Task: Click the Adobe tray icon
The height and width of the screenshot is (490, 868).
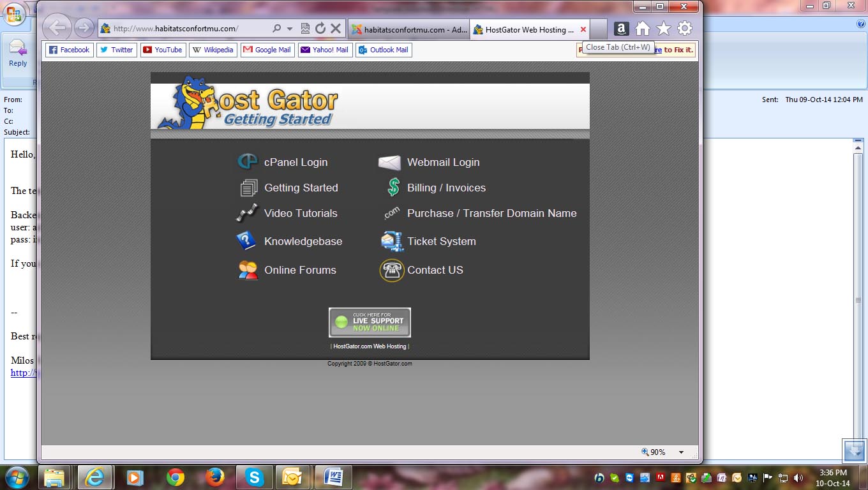Action: (661, 477)
